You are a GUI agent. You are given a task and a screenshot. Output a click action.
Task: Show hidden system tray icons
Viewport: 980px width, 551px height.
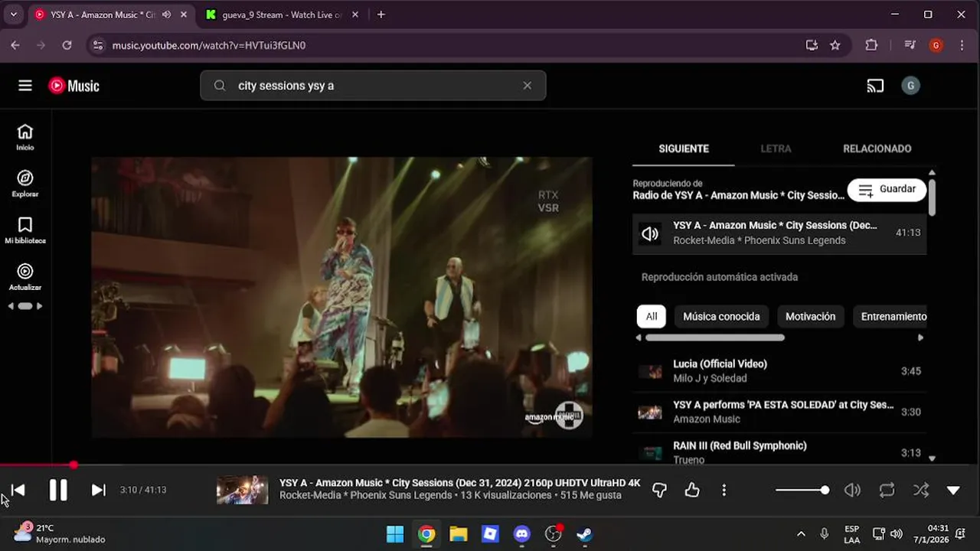point(801,533)
